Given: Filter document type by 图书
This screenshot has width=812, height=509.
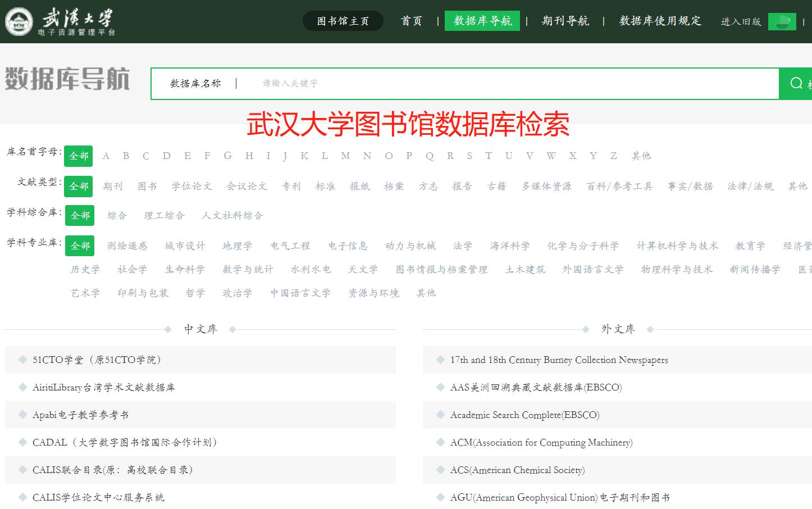Looking at the screenshot, I should [147, 186].
